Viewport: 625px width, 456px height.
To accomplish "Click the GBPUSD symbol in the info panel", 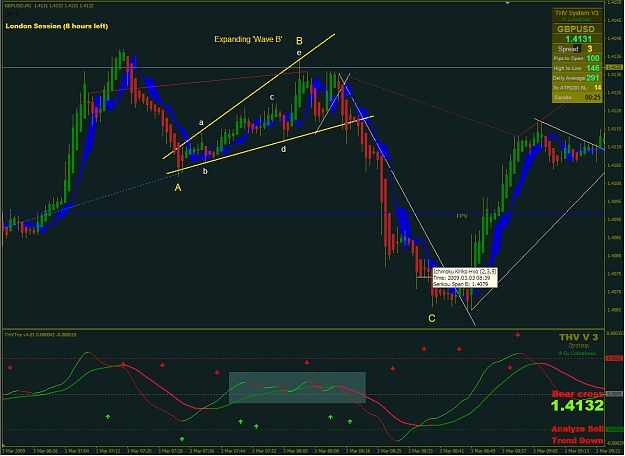I will pos(576,29).
